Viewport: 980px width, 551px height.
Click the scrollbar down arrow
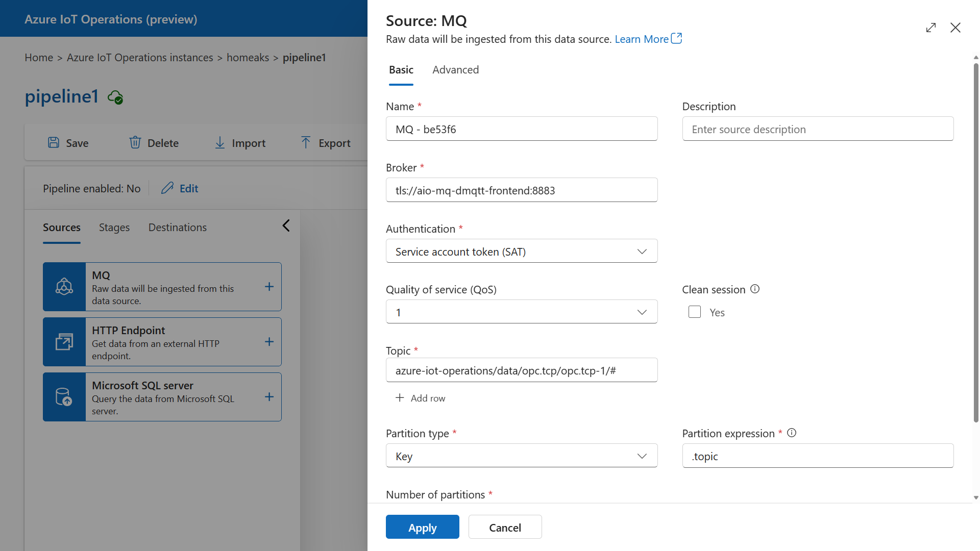[x=976, y=497]
